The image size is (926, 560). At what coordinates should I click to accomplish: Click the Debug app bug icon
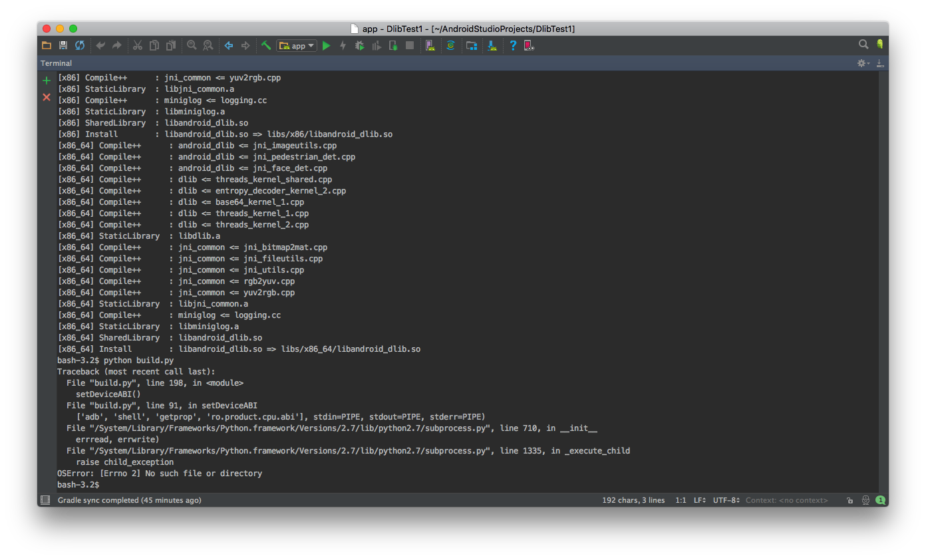coord(360,45)
